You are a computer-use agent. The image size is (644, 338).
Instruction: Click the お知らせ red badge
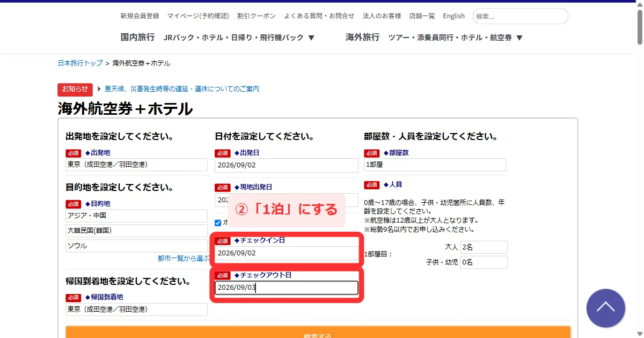click(x=75, y=89)
